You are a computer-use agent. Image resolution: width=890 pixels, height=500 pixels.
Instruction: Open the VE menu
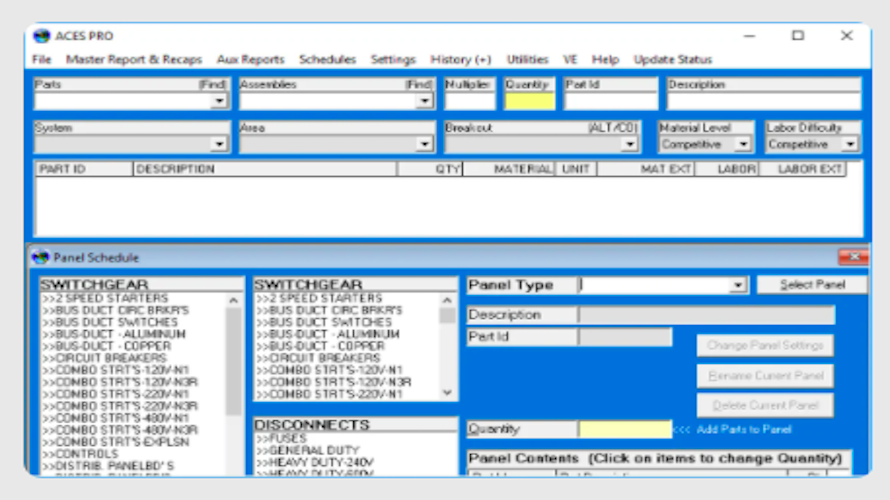[570, 59]
